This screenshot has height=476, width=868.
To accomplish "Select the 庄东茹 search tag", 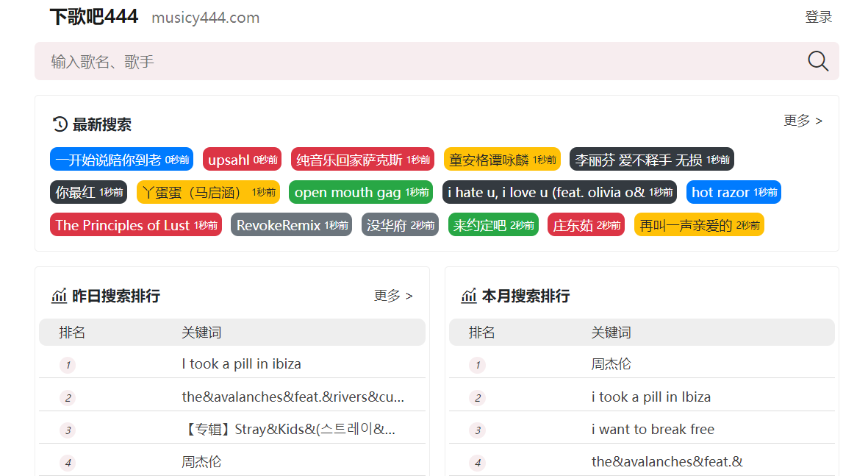I will pos(587,225).
